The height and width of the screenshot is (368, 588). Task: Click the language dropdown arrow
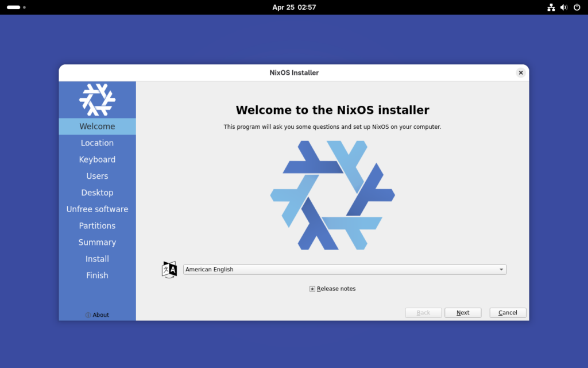point(501,270)
